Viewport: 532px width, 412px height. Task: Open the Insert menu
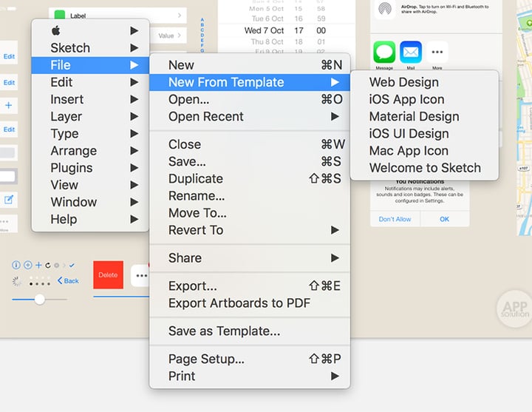pos(90,99)
